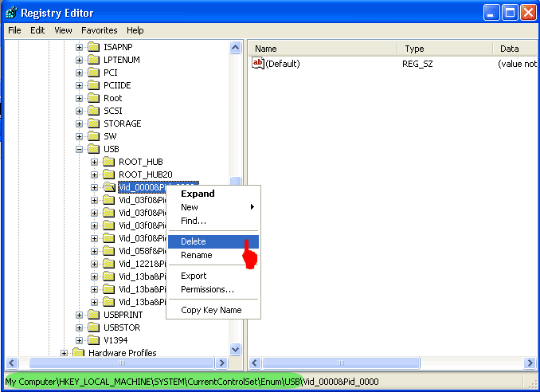Select the V1394 key label

click(x=115, y=340)
